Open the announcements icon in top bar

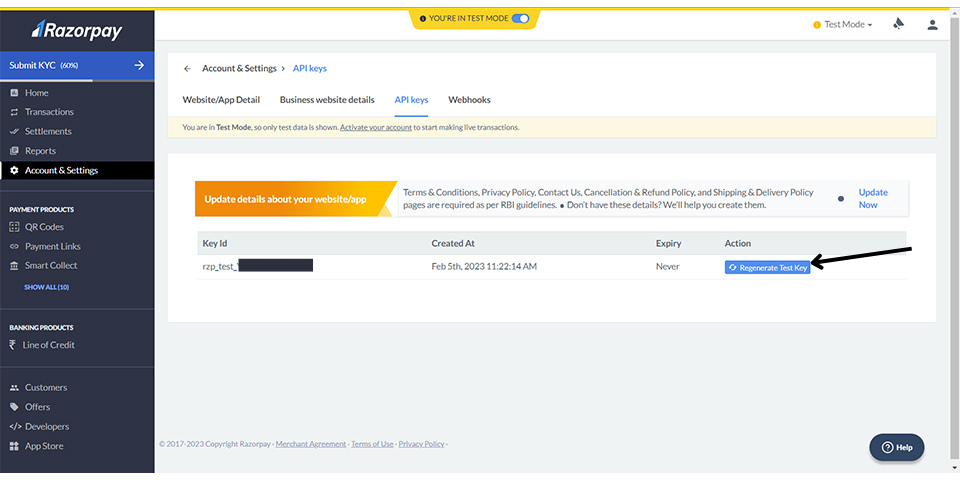click(x=898, y=24)
